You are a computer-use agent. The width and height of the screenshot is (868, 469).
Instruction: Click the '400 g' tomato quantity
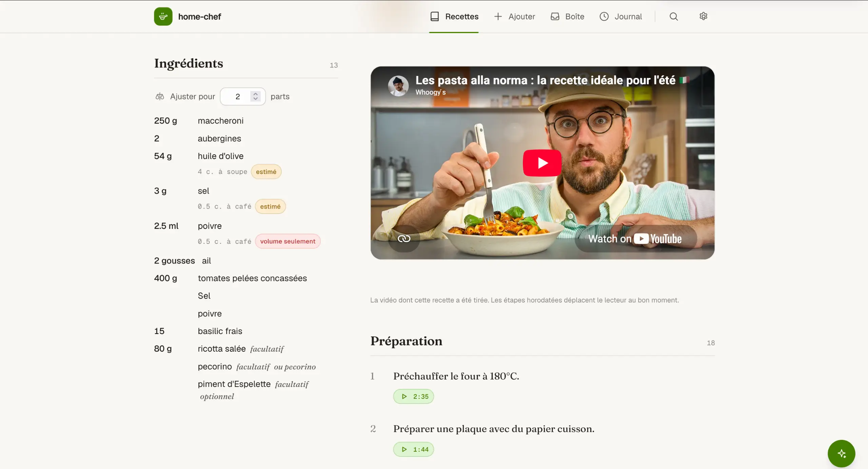pos(165,278)
